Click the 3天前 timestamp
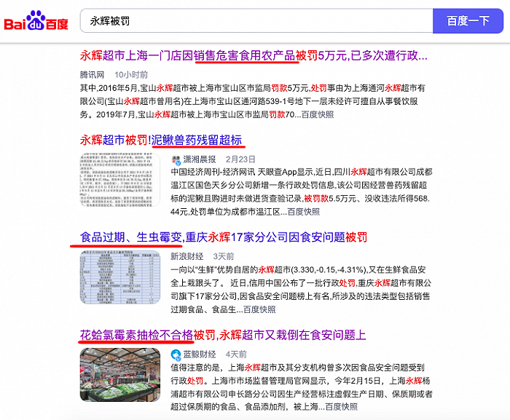 click(224, 256)
